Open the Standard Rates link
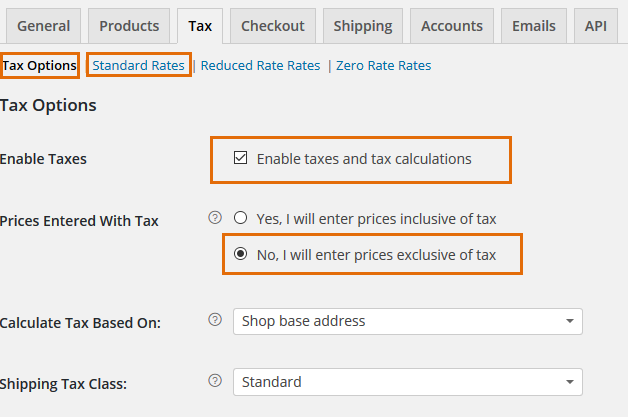This screenshot has height=417, width=628. (138, 66)
